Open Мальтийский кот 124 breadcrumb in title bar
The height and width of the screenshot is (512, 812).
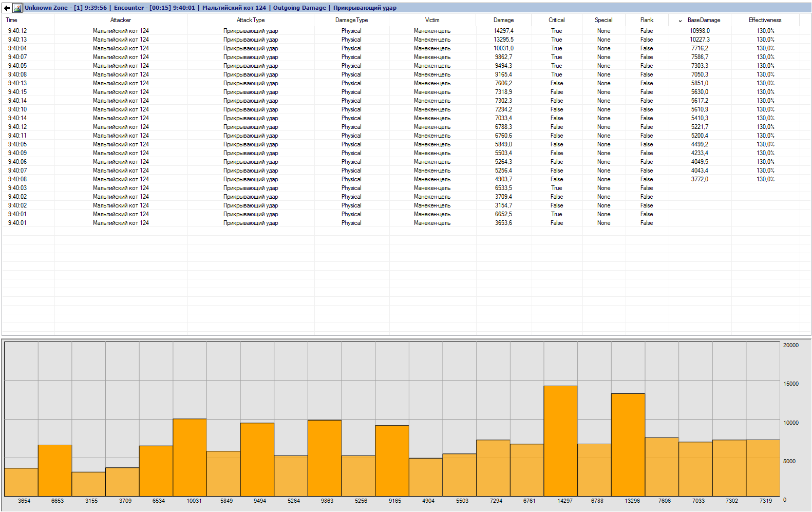[234, 8]
